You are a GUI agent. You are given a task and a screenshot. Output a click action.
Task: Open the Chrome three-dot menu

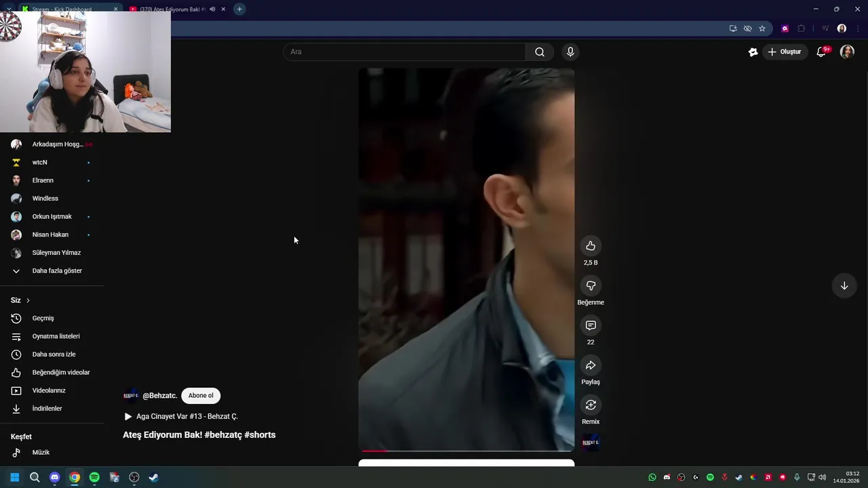[x=858, y=28]
